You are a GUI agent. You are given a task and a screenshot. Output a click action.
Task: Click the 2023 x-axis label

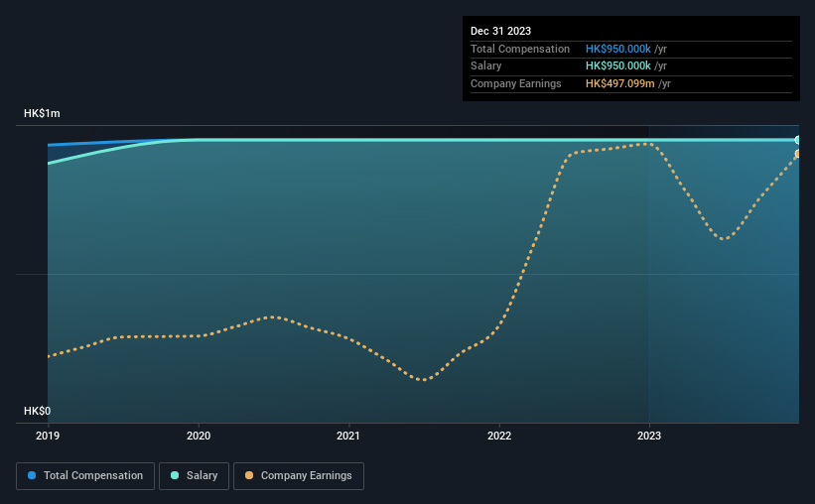click(649, 436)
